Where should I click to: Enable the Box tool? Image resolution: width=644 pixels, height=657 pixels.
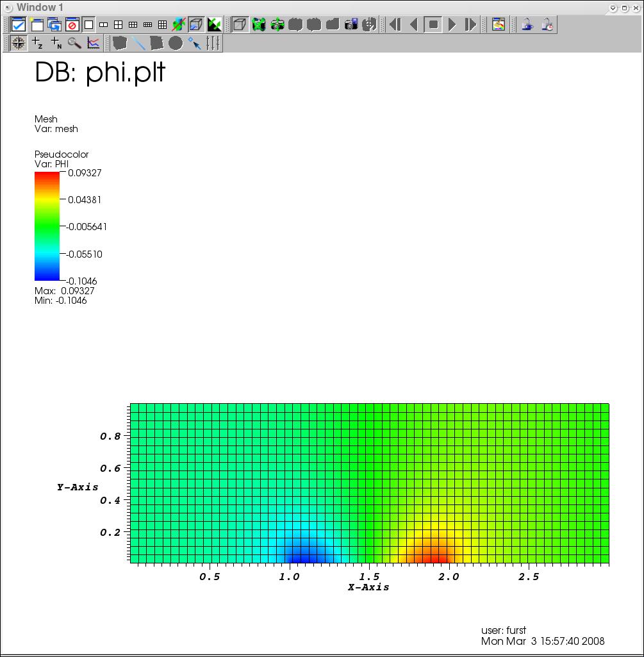click(119, 43)
